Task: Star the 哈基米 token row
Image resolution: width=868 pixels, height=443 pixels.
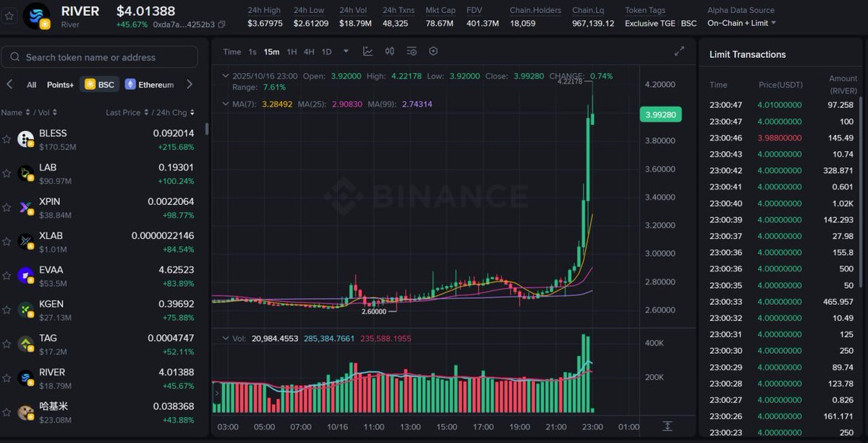Action: [x=7, y=412]
